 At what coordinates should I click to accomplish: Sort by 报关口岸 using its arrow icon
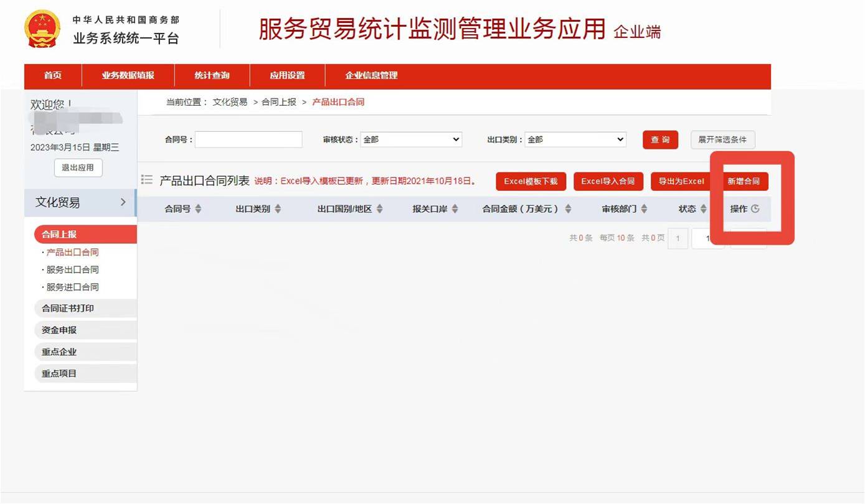pos(455,209)
